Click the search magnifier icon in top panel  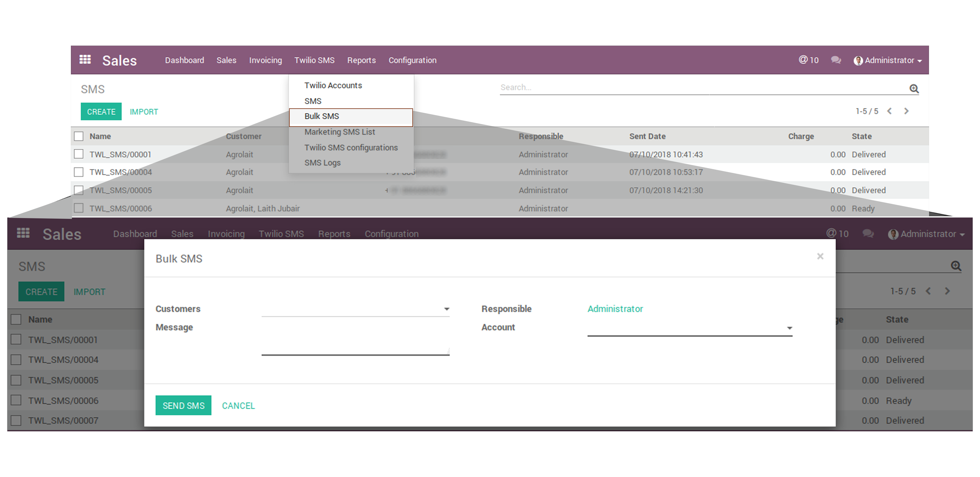[914, 89]
